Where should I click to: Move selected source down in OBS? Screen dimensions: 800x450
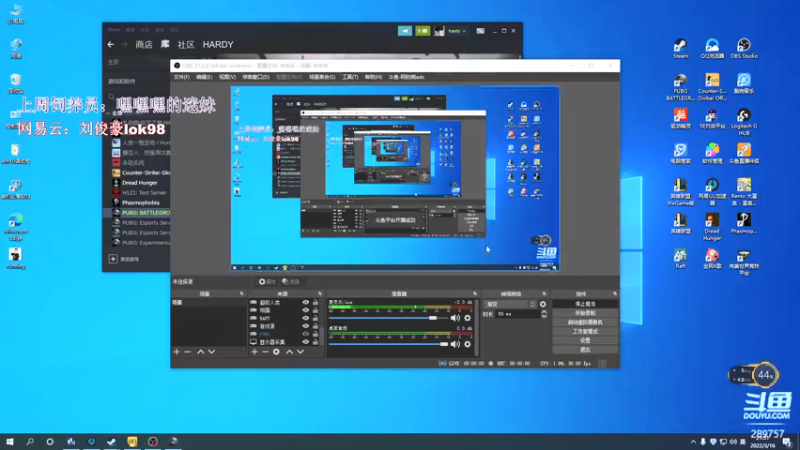(301, 352)
